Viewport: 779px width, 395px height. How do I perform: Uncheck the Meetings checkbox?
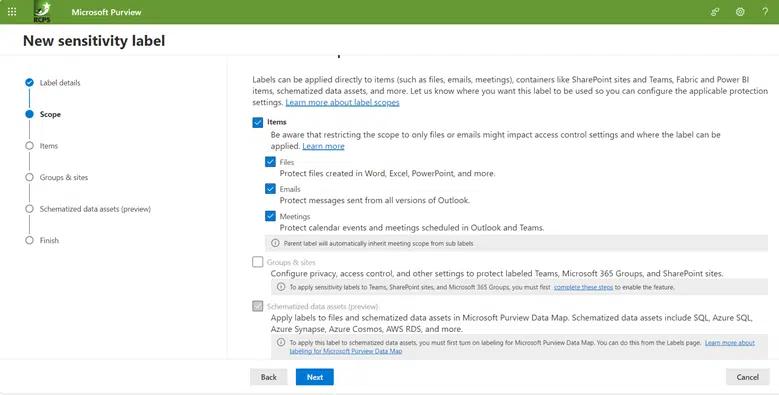click(x=270, y=216)
